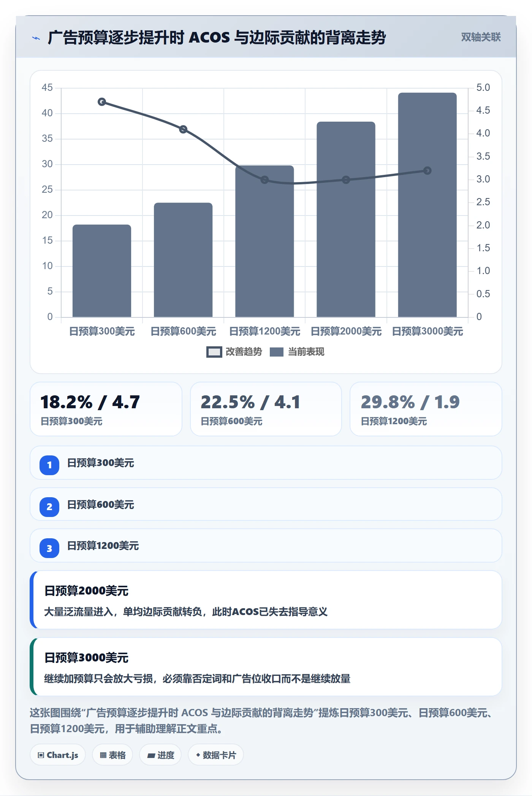Click the lightning icon beside the title
The height and width of the screenshot is (796, 532).
click(36, 38)
